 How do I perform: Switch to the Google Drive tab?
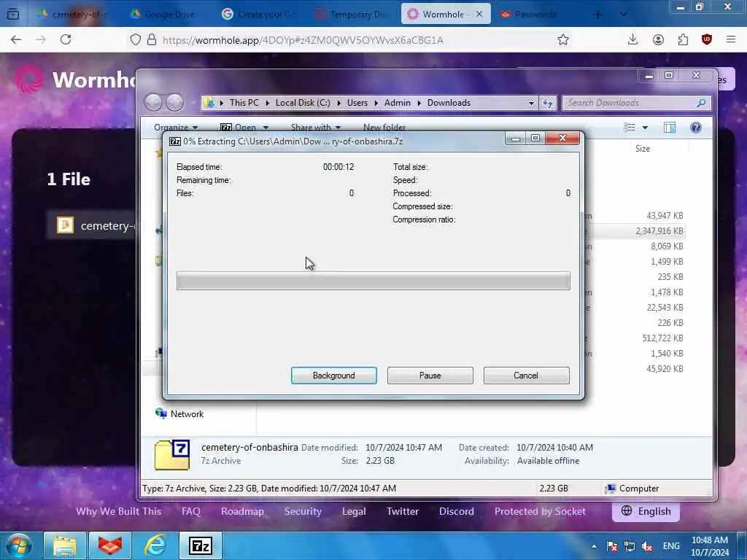tap(164, 15)
